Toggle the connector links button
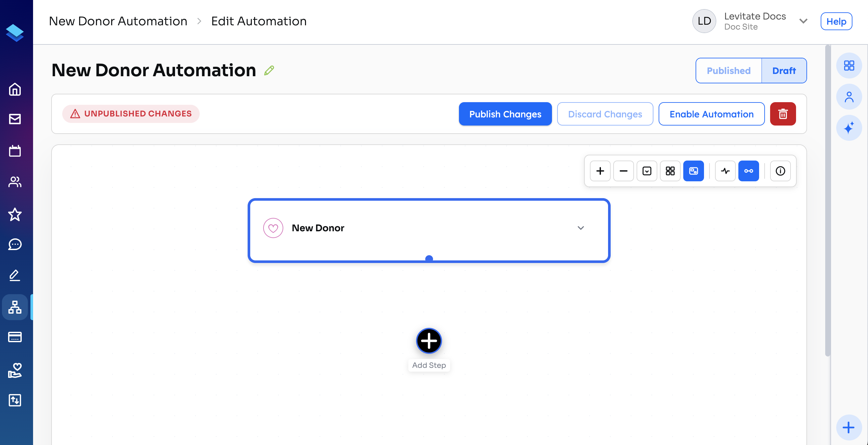 coord(748,171)
